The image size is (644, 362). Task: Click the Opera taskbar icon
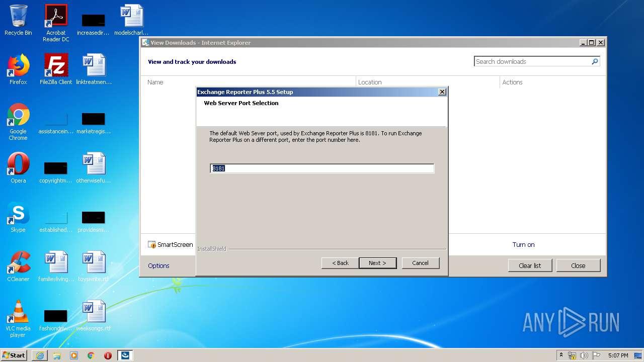pos(108,355)
